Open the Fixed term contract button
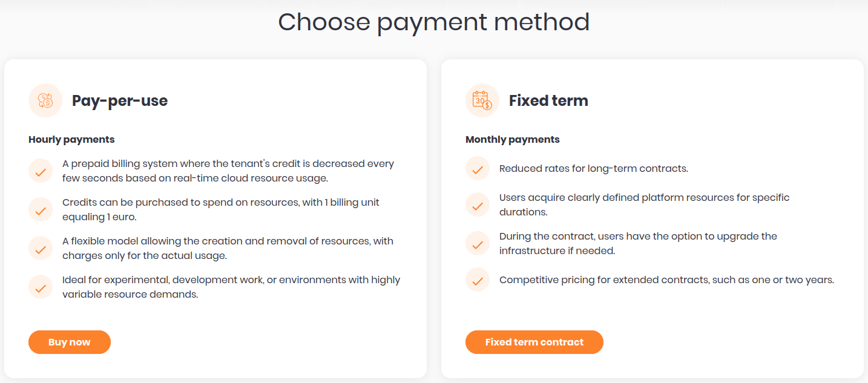The width and height of the screenshot is (868, 383). tap(534, 342)
